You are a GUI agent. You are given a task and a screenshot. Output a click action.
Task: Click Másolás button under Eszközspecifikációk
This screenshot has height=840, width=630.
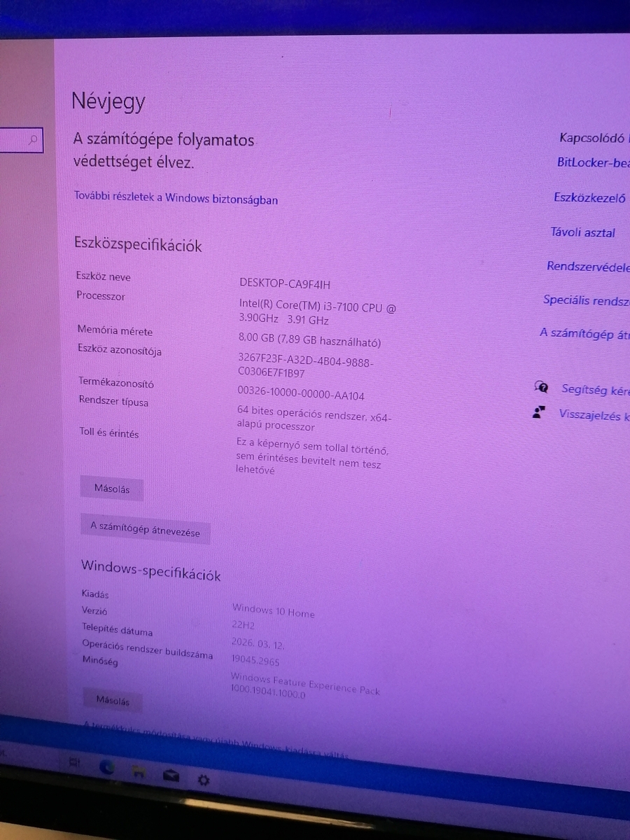point(112,489)
